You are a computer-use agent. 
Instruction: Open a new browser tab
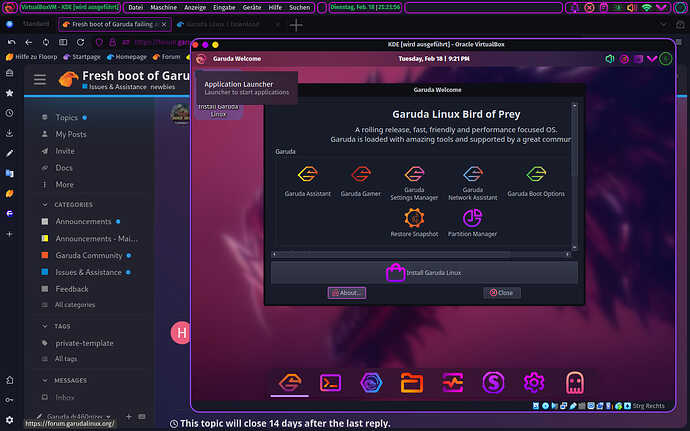pos(296,25)
